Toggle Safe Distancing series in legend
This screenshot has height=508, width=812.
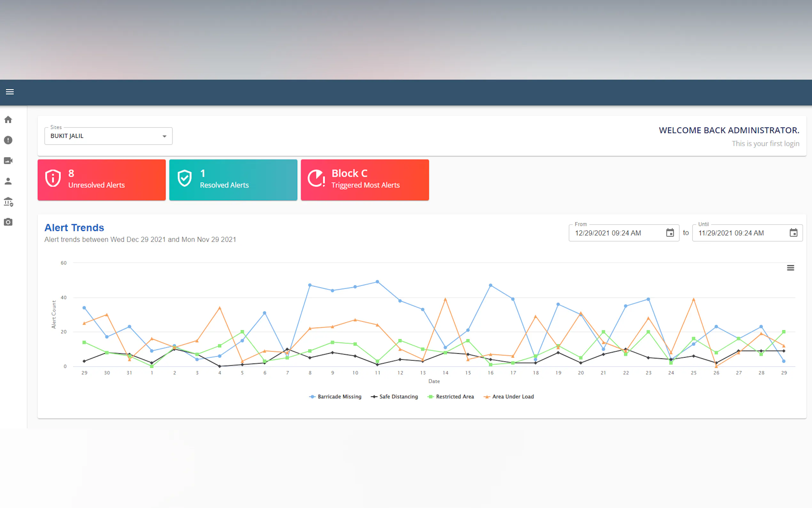coord(395,397)
